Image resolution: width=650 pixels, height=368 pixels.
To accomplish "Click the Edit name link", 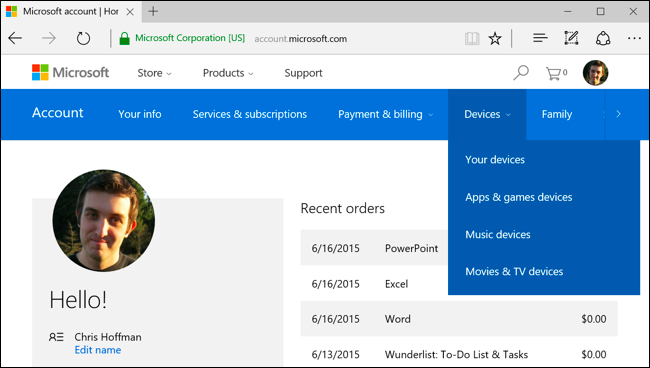I will [98, 350].
